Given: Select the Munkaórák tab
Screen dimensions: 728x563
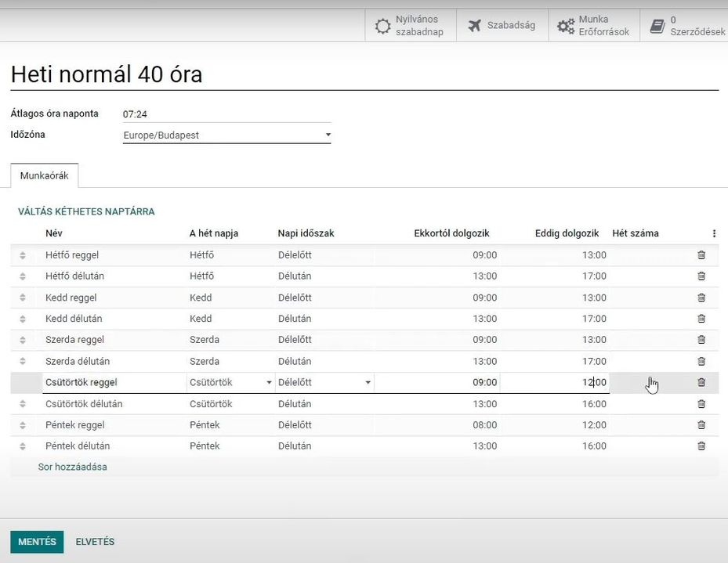Looking at the screenshot, I should coord(45,176).
